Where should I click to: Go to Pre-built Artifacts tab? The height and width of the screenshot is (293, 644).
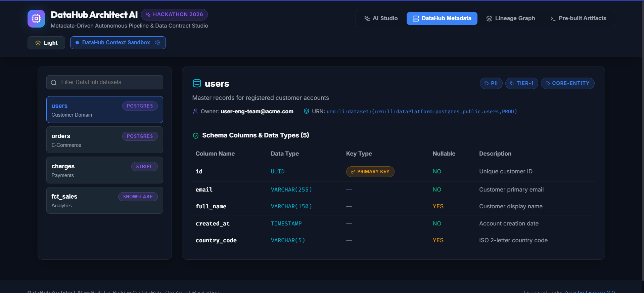click(x=578, y=18)
